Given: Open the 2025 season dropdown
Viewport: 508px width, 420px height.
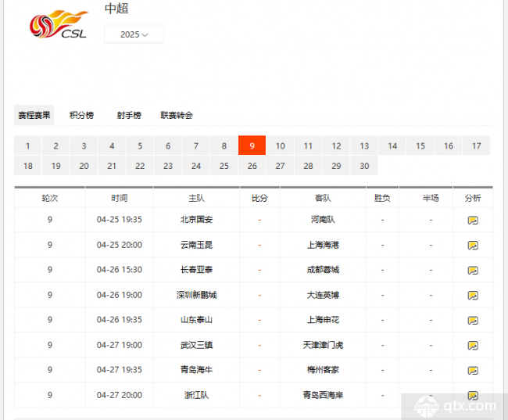Looking at the screenshot, I should (134, 34).
